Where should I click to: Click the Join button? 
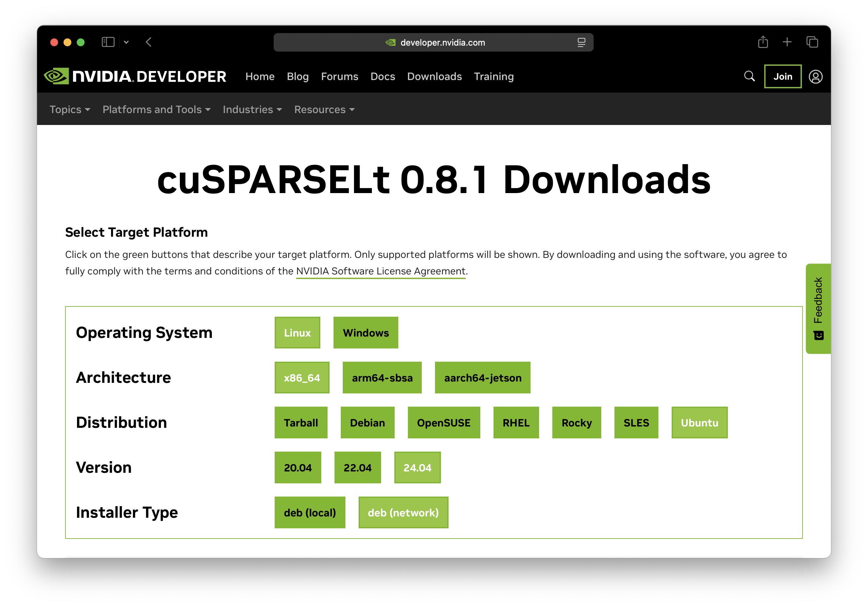click(782, 76)
